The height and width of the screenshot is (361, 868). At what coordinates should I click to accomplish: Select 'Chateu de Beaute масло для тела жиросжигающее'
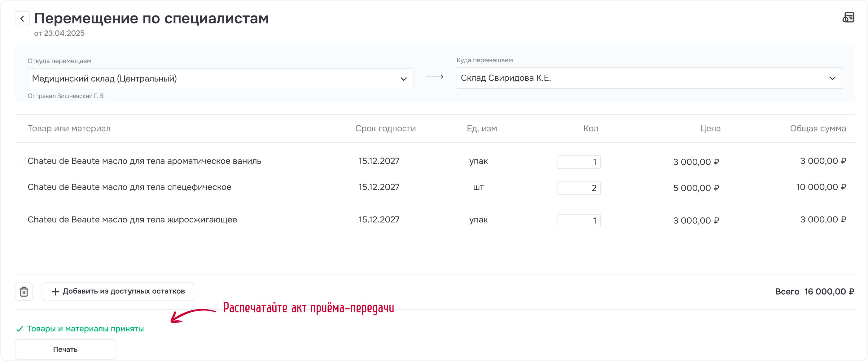click(132, 220)
